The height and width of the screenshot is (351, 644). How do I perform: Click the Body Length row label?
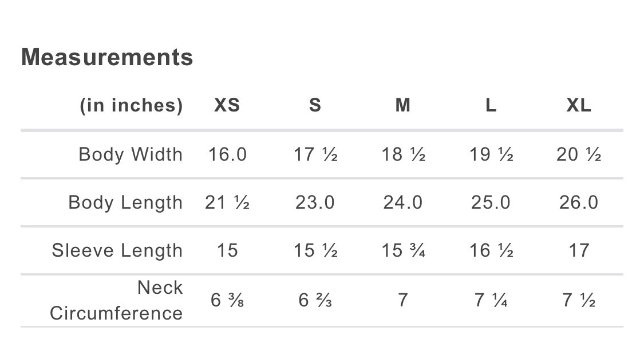point(125,202)
